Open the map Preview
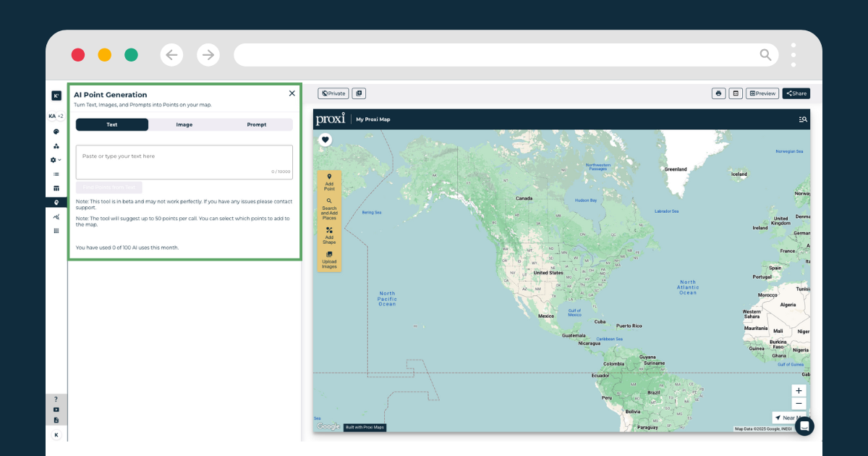Screen dimensions: 868x456 tap(762, 93)
